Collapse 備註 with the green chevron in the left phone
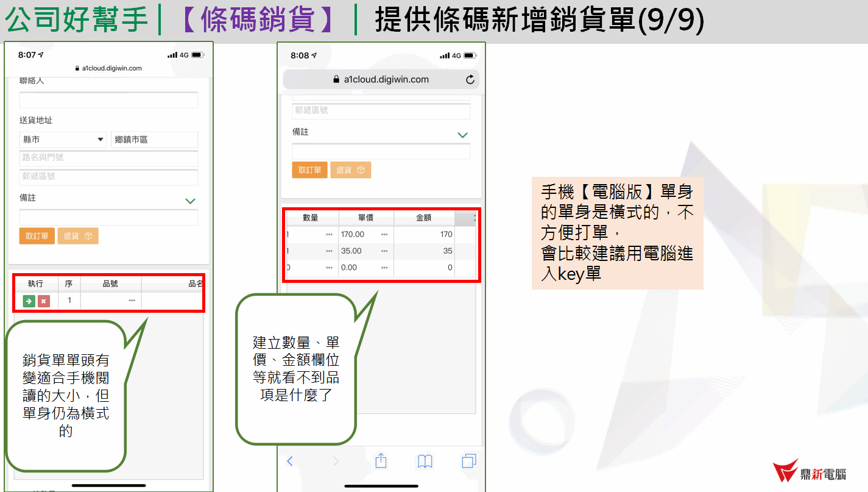Viewport: 868px width, 492px height. [191, 201]
